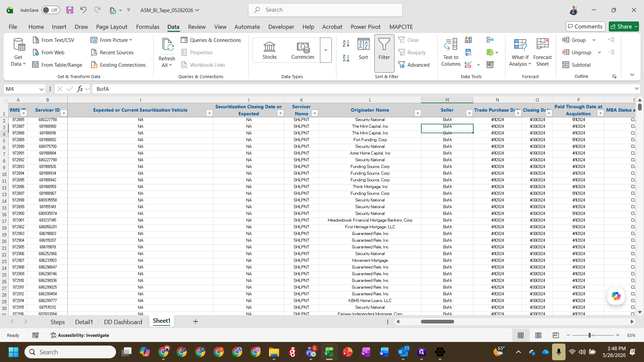Toggle AutoSave switch
The height and width of the screenshot is (362, 644).
pos(51,10)
